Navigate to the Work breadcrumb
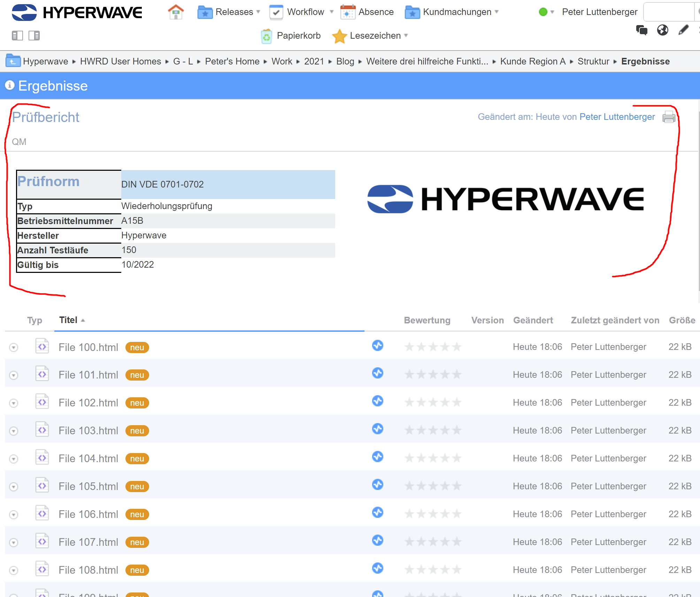Image resolution: width=700 pixels, height=597 pixels. click(x=282, y=61)
